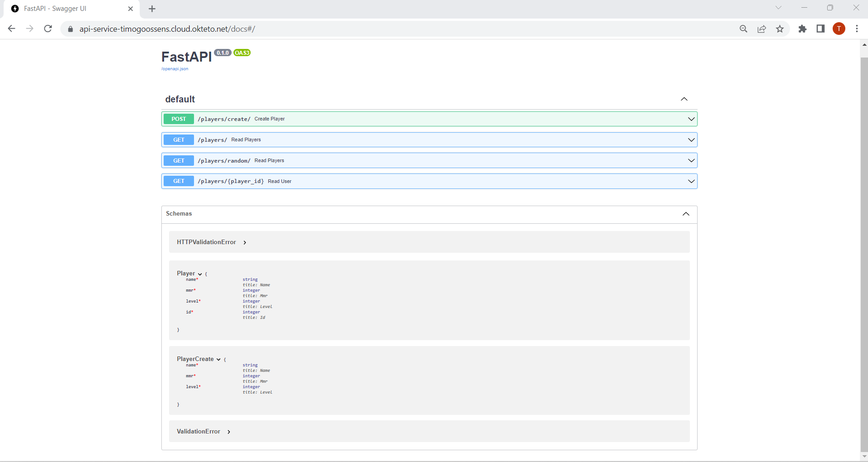The image size is (868, 462).
Task: Click GET badge for /players/ Read Players
Action: [179, 140]
